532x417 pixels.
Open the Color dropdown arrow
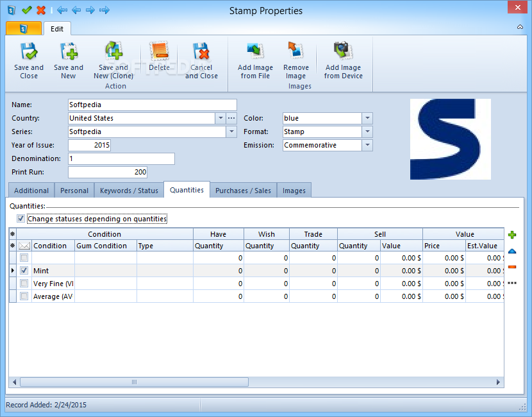(x=367, y=118)
